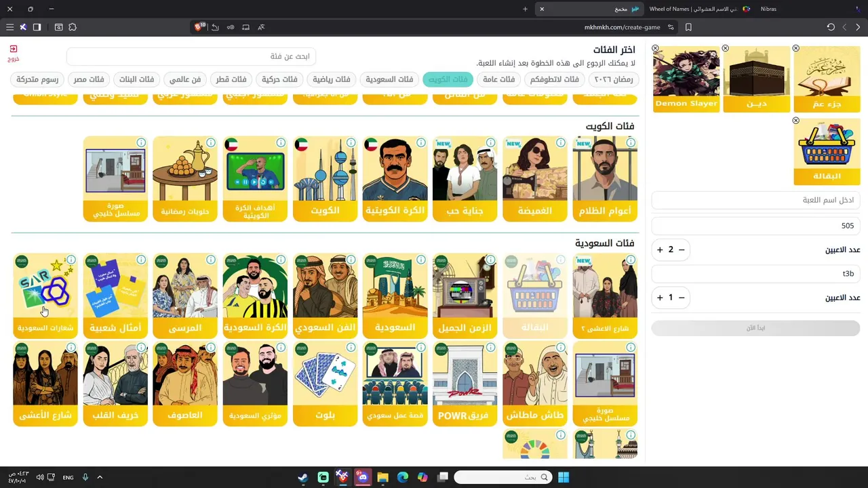
Task: Pick the فريق POWR category card
Action: [x=465, y=384]
